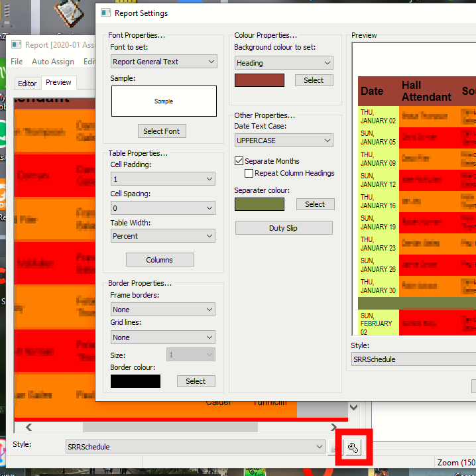Switch to the Preview tab
This screenshot has width=476, height=476.
pyautogui.click(x=58, y=82)
